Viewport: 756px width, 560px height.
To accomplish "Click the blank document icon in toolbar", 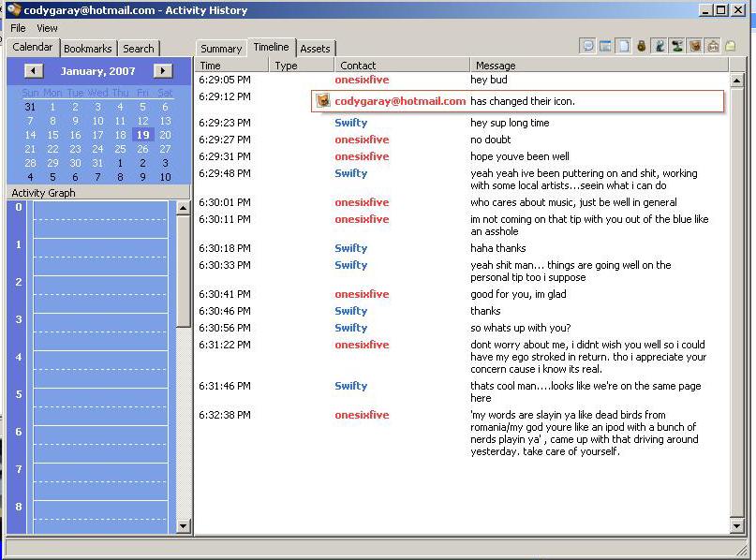I will pyautogui.click(x=624, y=46).
